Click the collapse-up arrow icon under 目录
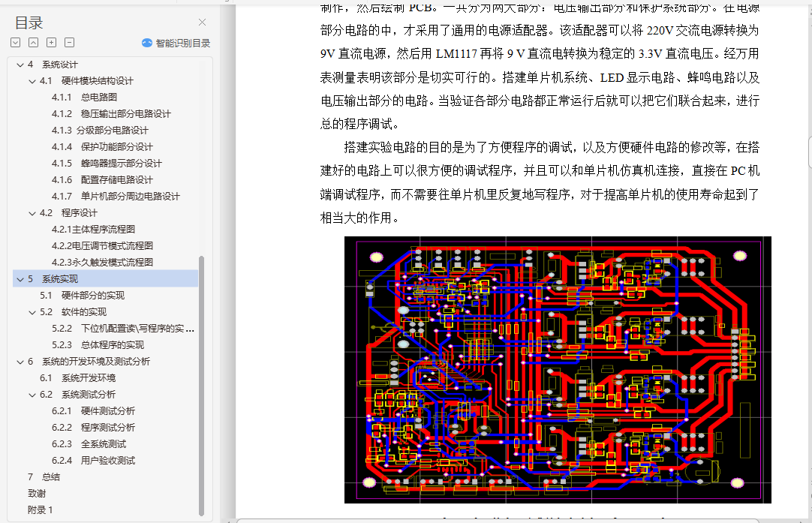 click(33, 43)
